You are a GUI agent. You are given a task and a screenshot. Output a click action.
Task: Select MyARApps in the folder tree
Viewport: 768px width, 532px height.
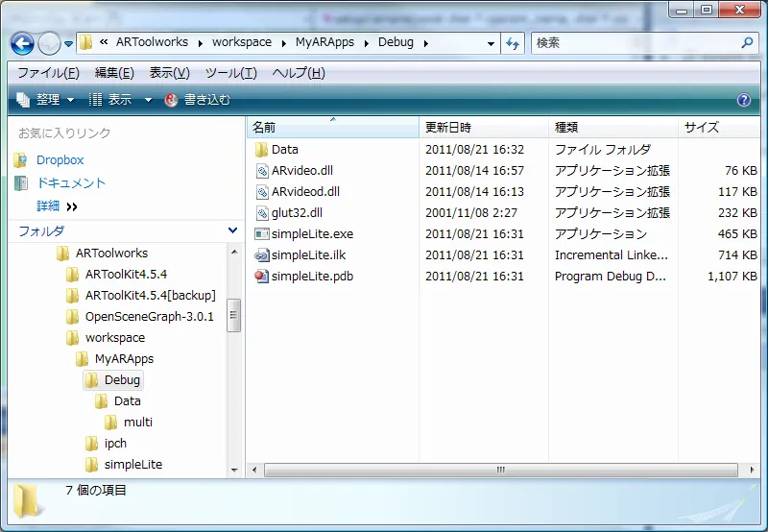[x=124, y=358]
